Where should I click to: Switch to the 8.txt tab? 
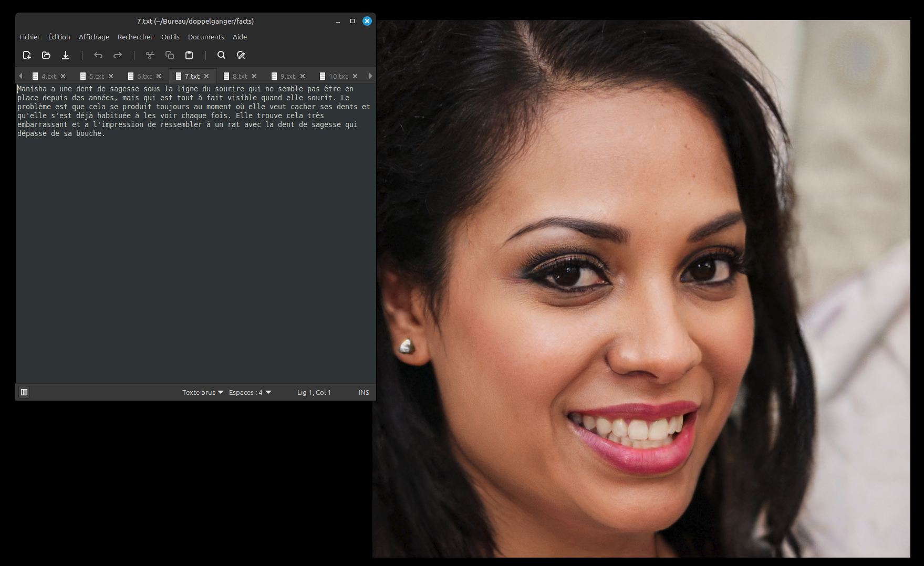(240, 76)
